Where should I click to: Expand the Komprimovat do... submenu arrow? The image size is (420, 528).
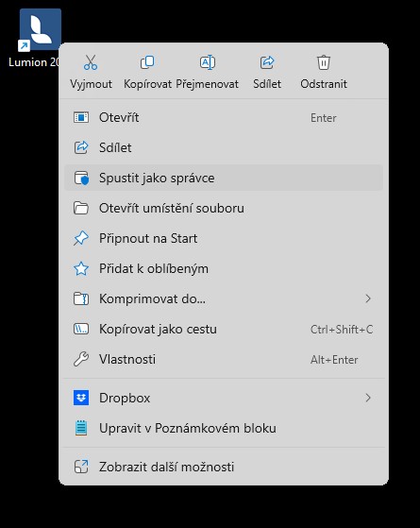tap(368, 298)
